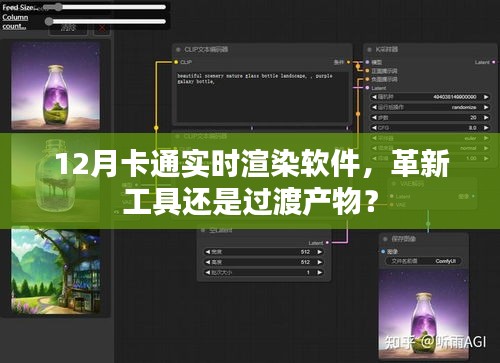Click KSampler negative prompt input port
This screenshot has height=363, width=500.
367,79
